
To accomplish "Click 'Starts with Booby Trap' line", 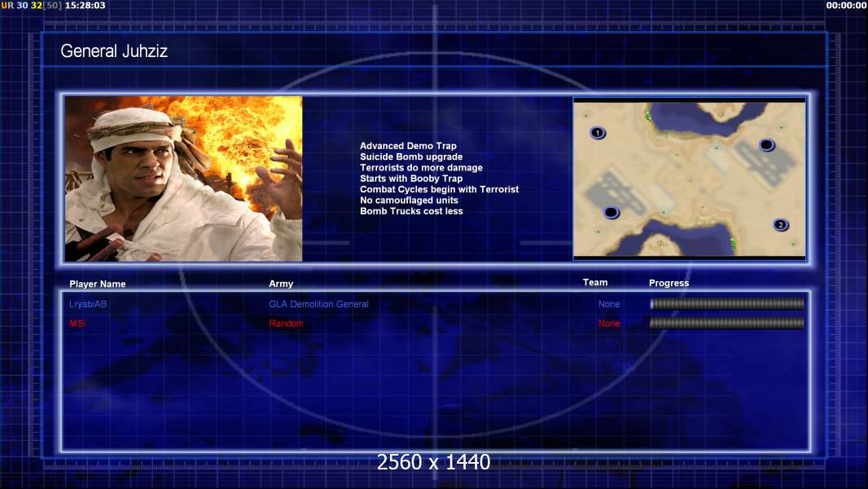I will 411,178.
